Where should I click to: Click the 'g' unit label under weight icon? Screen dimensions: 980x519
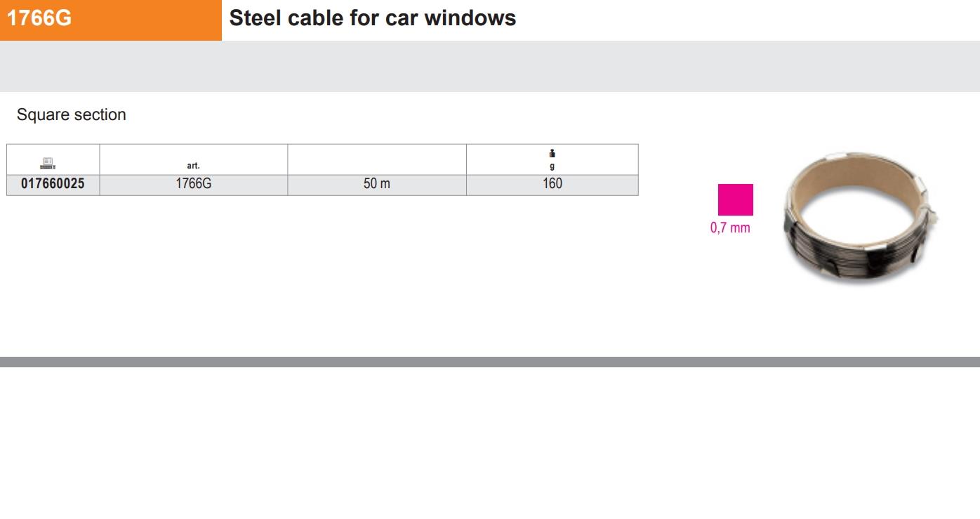click(x=552, y=166)
